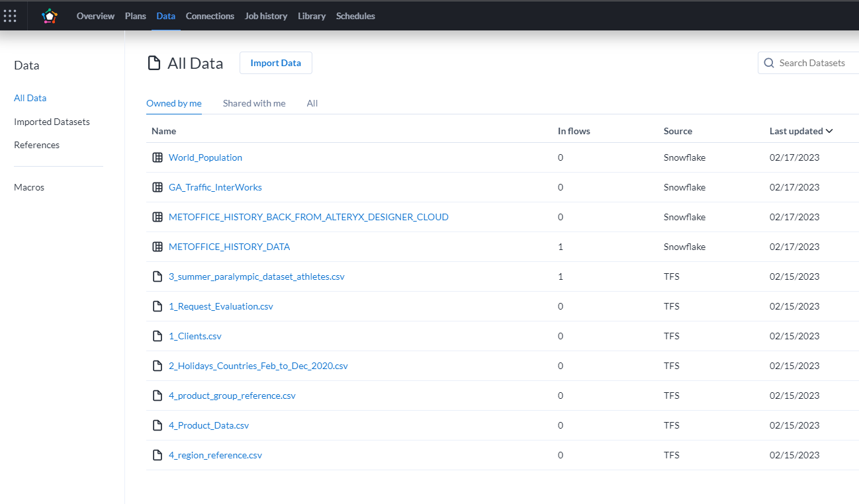Viewport: 859px width, 504px height.
Task: Click the All Data page header icon
Action: pyautogui.click(x=154, y=63)
